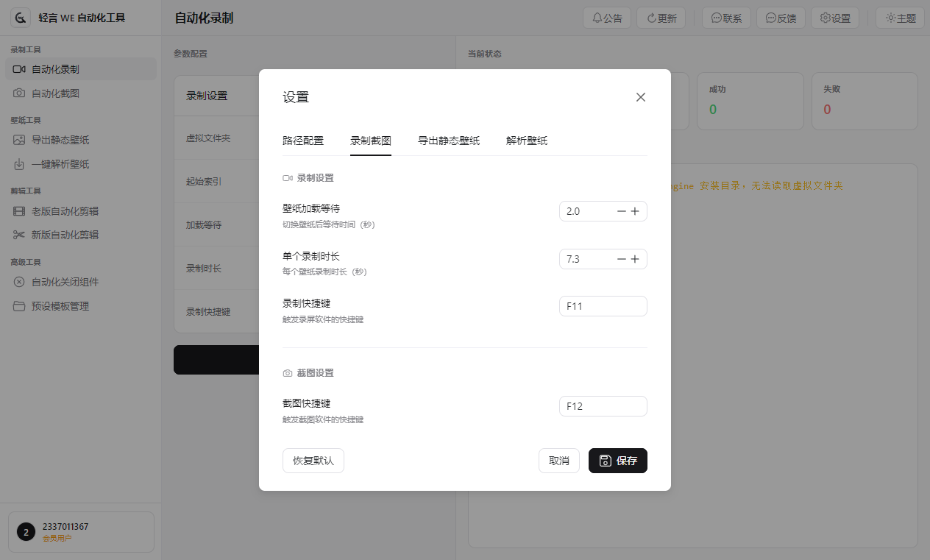Increase 单个录制时长 value with plus
The height and width of the screenshot is (560, 930).
click(635, 259)
